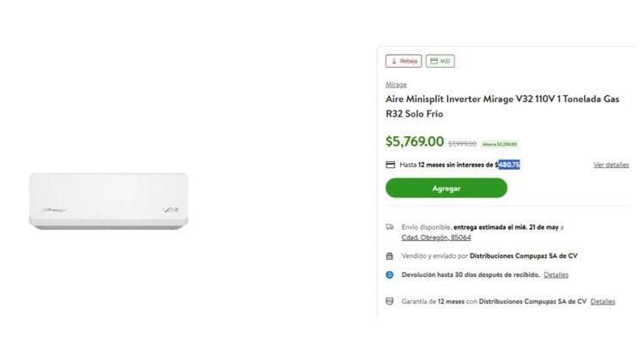Click the green Agregar button

coord(446,188)
